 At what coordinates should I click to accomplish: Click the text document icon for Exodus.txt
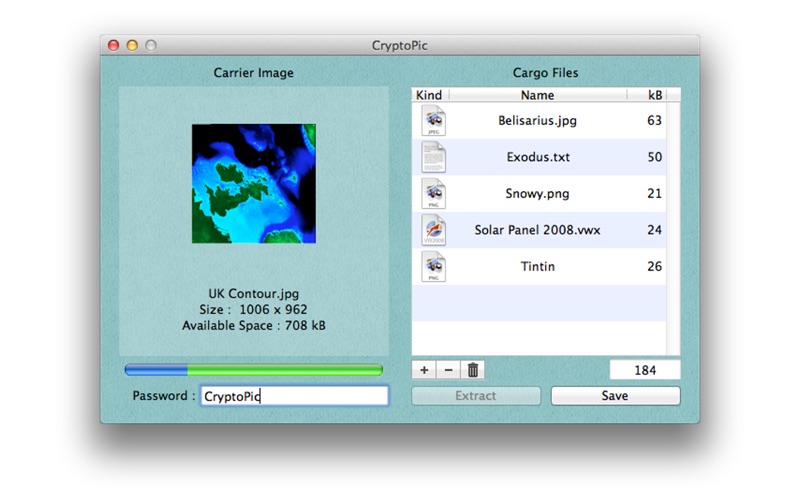point(434,157)
